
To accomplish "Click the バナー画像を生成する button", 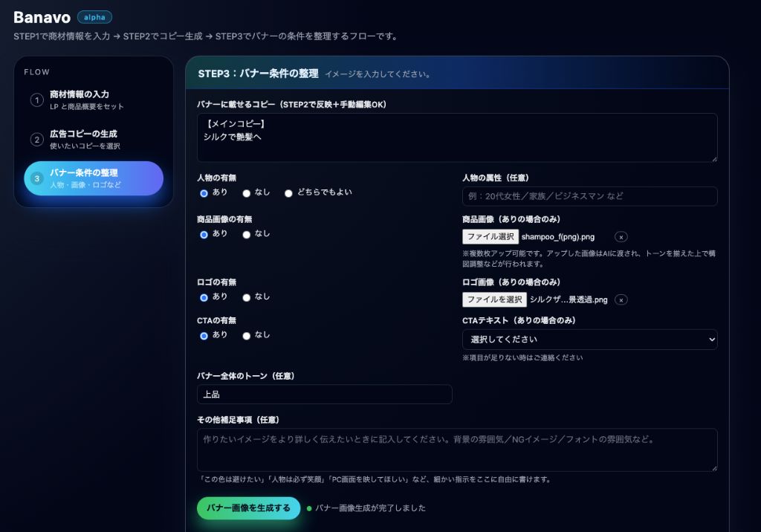I will click(x=248, y=508).
